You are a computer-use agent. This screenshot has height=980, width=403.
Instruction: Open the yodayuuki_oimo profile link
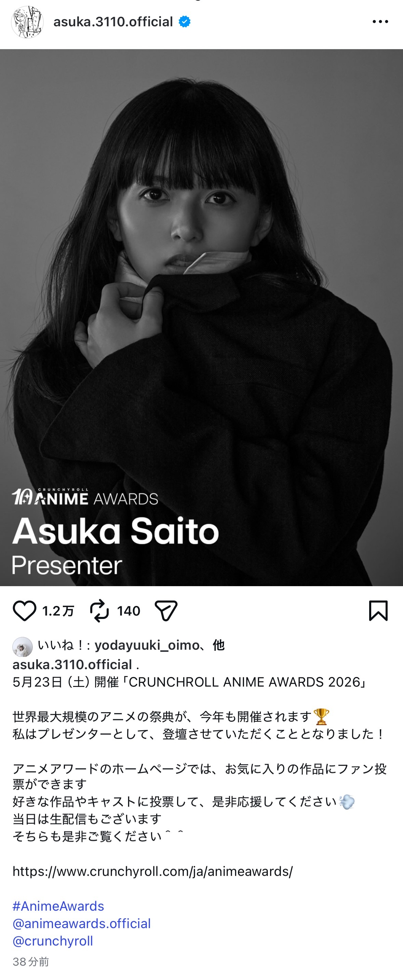pyautogui.click(x=147, y=645)
